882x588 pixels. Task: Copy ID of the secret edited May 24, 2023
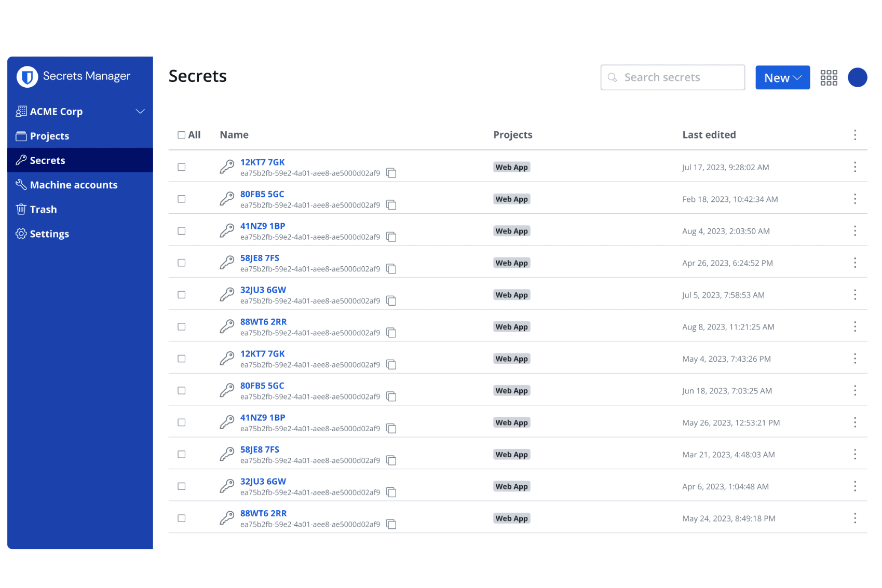tap(391, 525)
